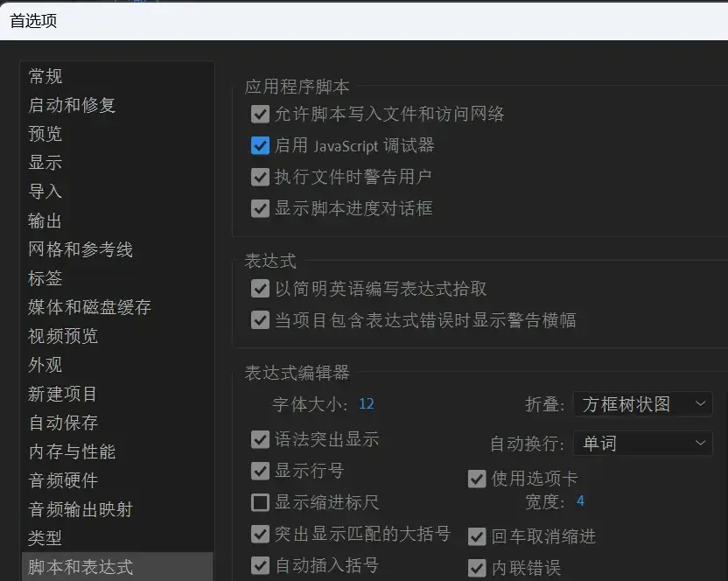Toggle 允许脚本写入文件和访问网络 checkbox
Screen dimensions: 728x581
(260, 114)
